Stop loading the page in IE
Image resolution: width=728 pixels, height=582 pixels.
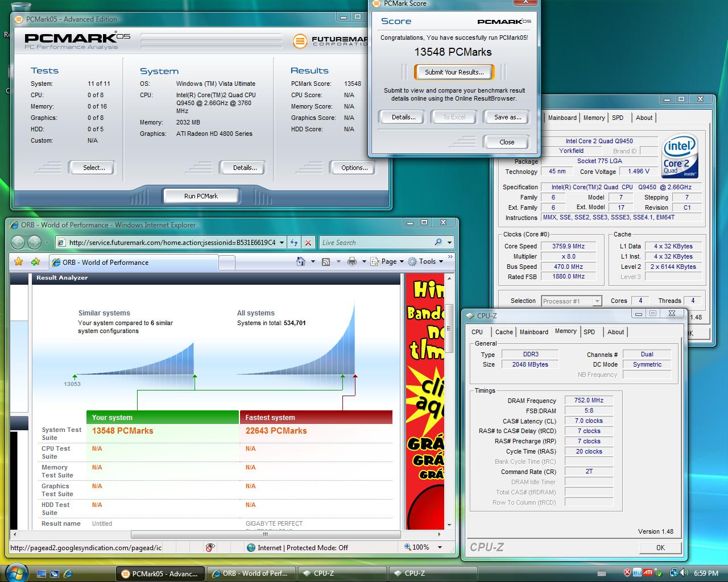[308, 243]
